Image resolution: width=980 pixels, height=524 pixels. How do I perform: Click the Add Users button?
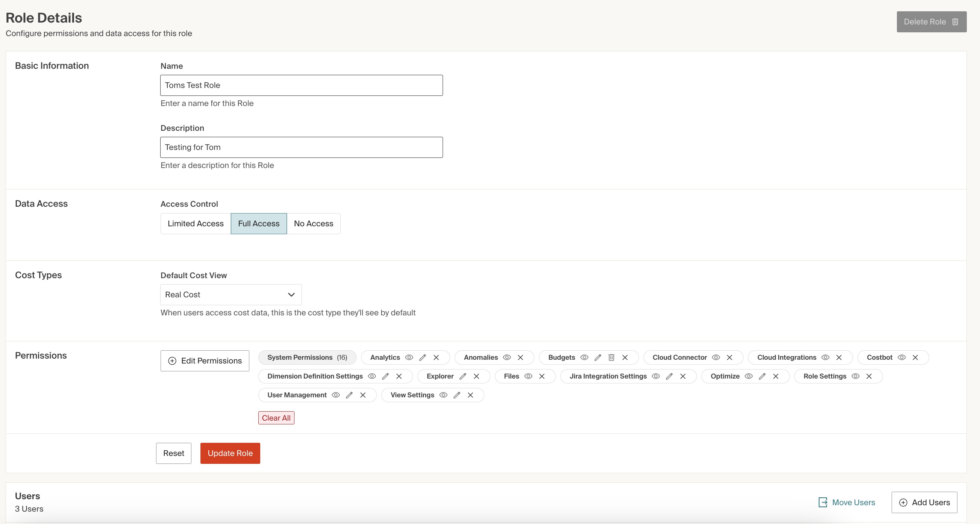[924, 502]
